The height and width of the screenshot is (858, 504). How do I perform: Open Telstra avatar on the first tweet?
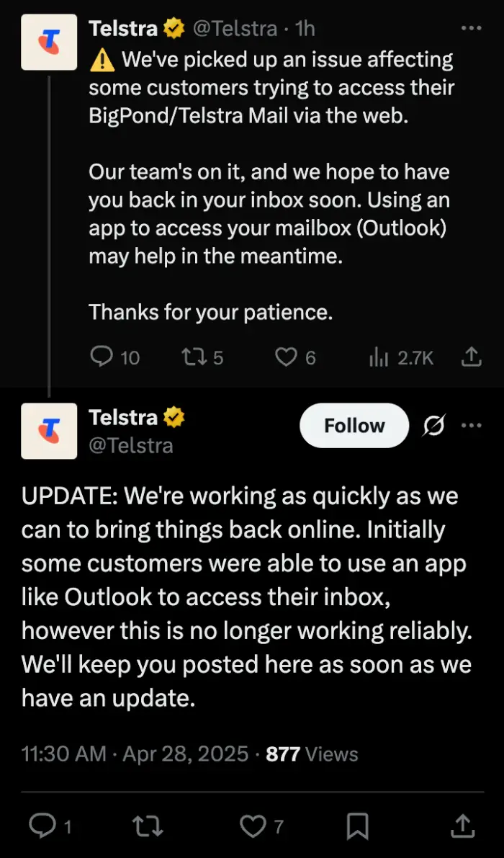tap(49, 42)
